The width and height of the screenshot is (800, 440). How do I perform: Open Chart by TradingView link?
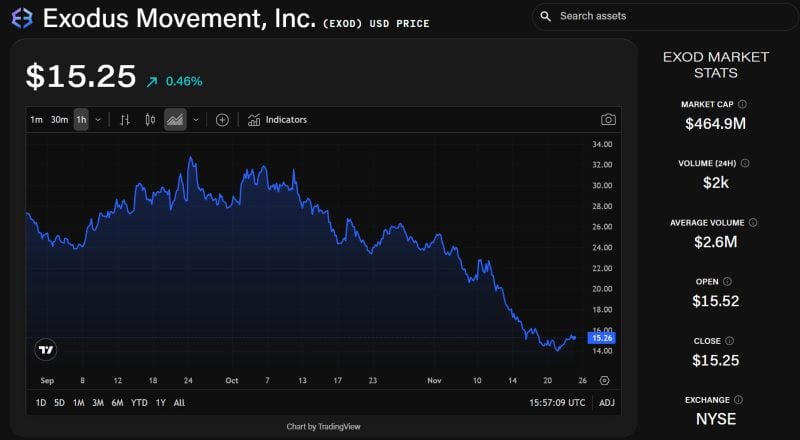[x=323, y=427]
